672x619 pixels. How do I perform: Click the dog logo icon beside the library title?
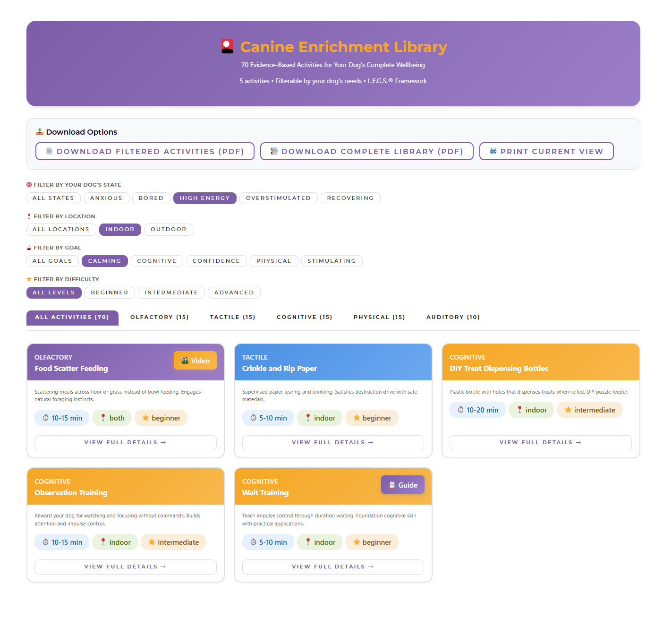(227, 46)
